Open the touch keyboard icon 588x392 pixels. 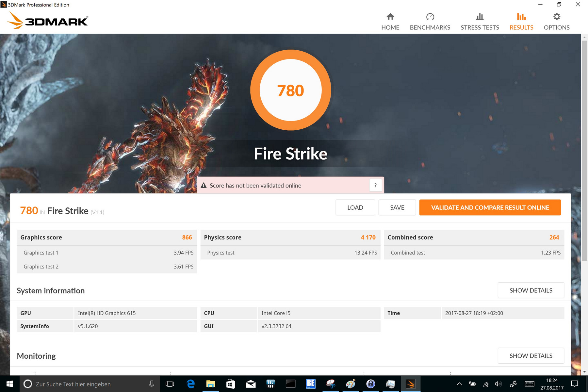(530, 384)
